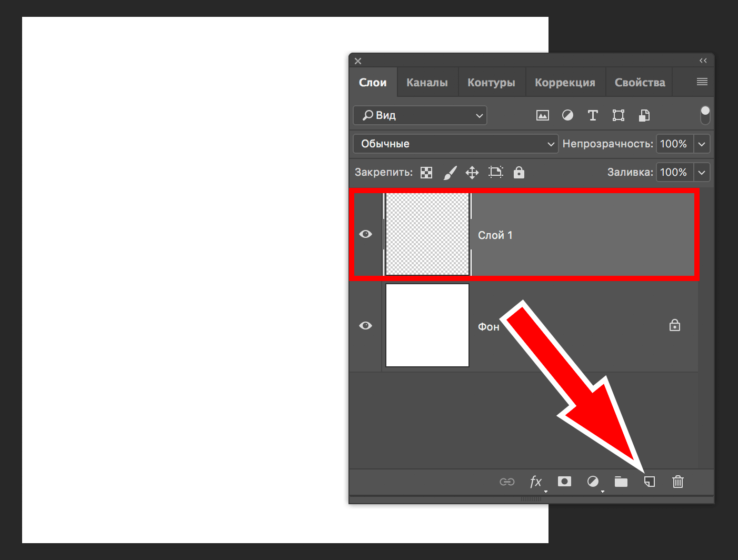738x560 pixels.
Task: Add a layer mask
Action: click(x=564, y=482)
